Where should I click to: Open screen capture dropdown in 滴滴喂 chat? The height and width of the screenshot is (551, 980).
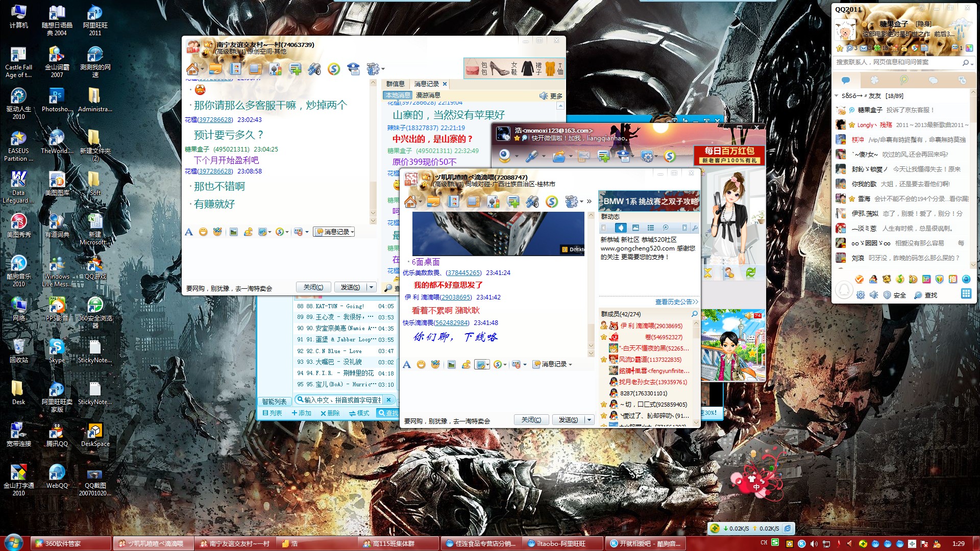click(488, 364)
